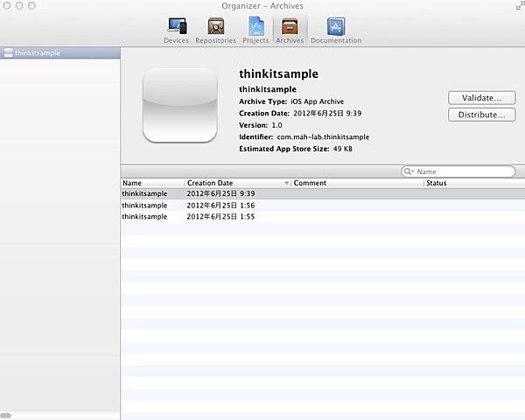Focus the Name search field
The width and height of the screenshot is (525, 420).
click(464, 172)
